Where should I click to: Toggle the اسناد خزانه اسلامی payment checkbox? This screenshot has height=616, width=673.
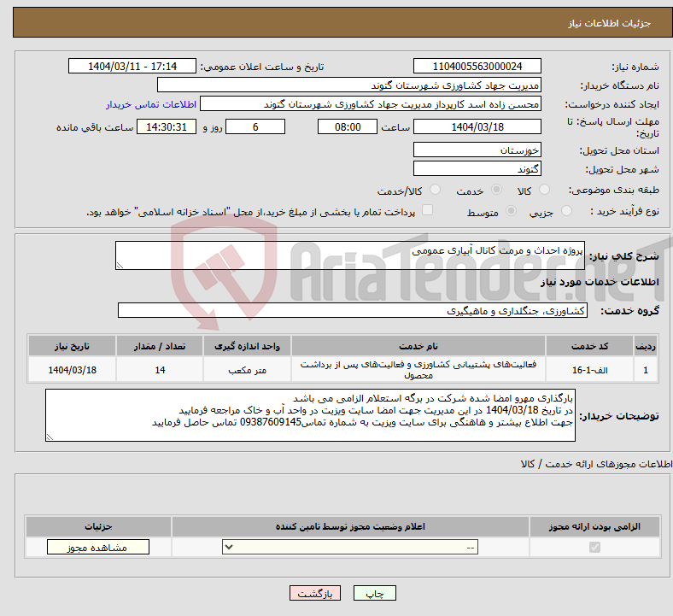click(427, 210)
